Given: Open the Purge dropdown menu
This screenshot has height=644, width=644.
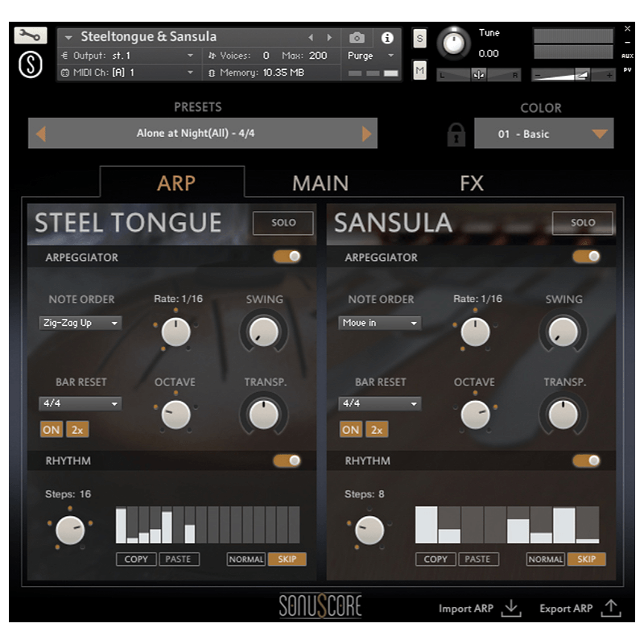Looking at the screenshot, I should click(x=371, y=56).
